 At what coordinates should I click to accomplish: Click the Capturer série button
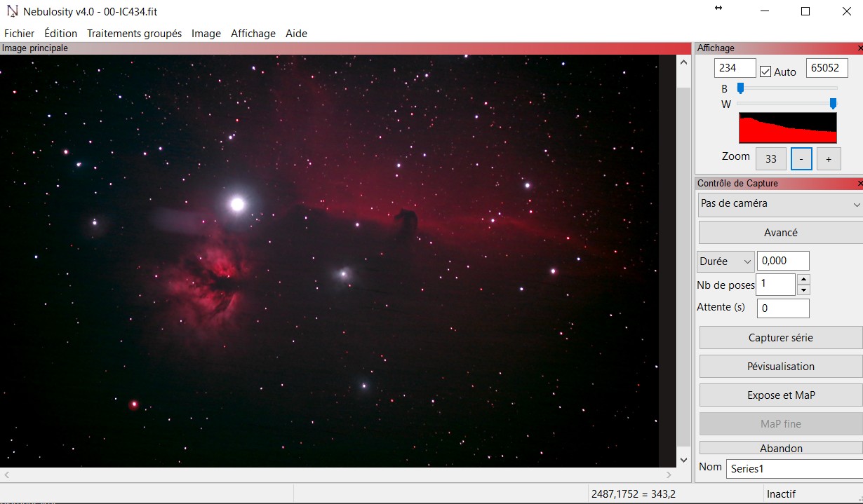coord(781,338)
